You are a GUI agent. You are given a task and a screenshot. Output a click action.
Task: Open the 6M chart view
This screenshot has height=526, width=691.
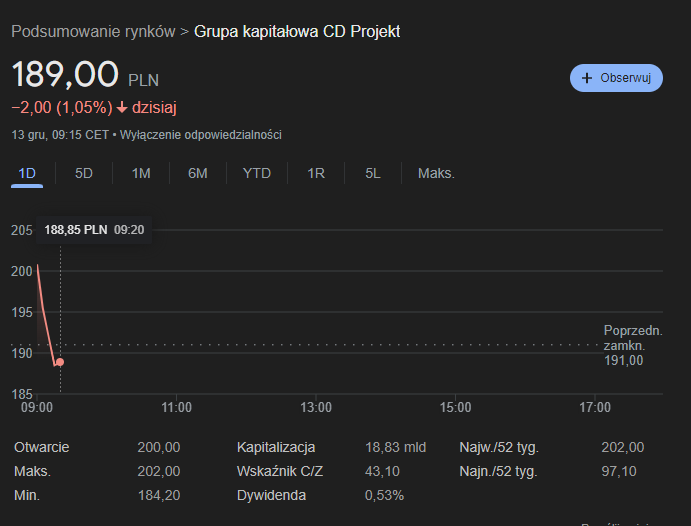pyautogui.click(x=198, y=173)
